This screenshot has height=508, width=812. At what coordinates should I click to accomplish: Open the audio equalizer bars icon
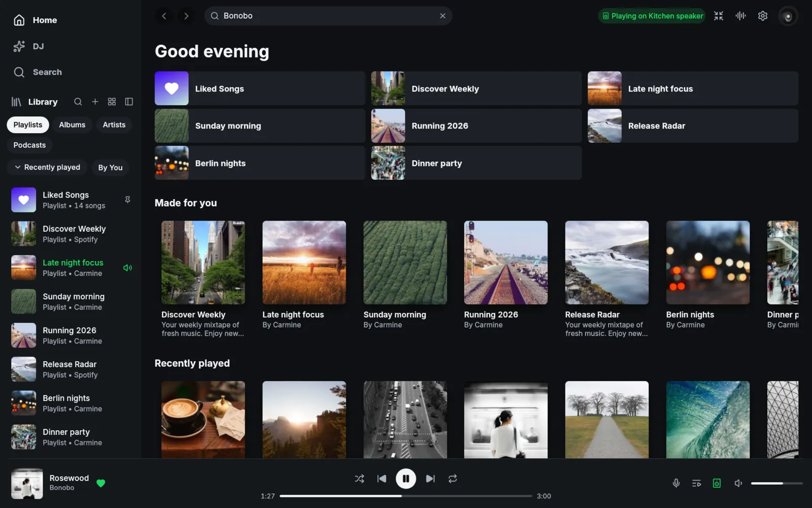point(740,16)
